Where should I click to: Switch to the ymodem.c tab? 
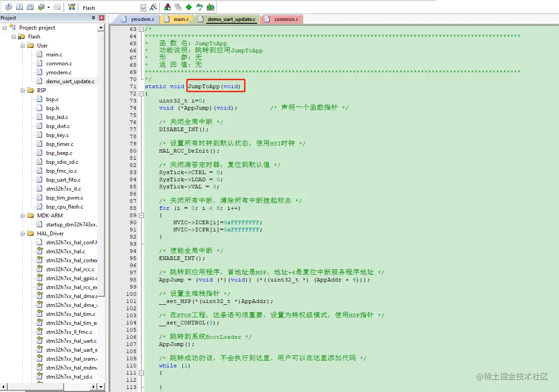click(140, 19)
